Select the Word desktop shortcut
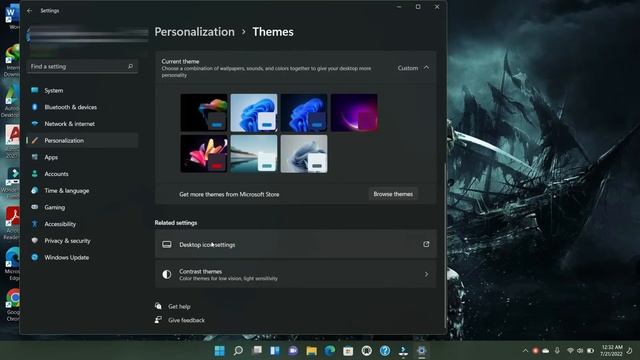Image resolution: width=640 pixels, height=360 pixels. point(11,16)
